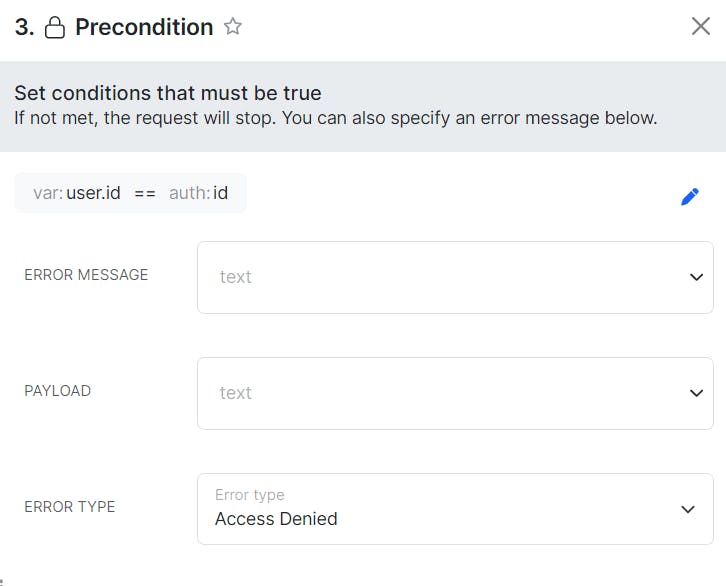Click the 'If not met' description text
This screenshot has width=726, height=586.
click(x=335, y=117)
